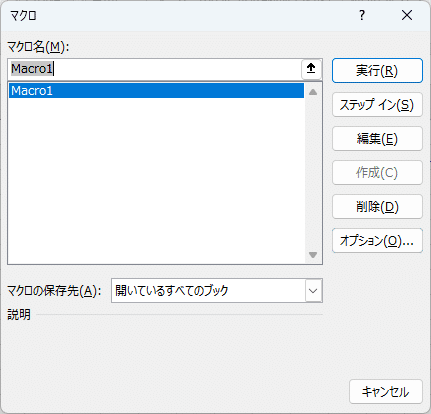The height and width of the screenshot is (414, 431).
Task: Open the help question mark icon
Action: coord(362,15)
